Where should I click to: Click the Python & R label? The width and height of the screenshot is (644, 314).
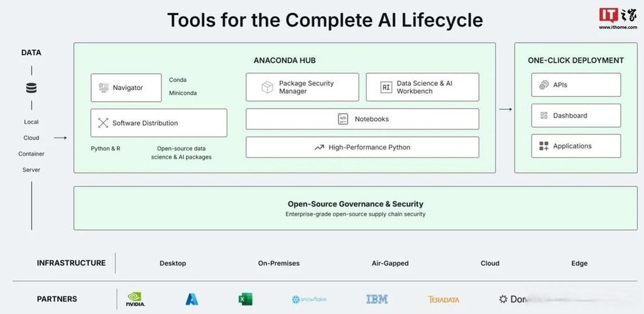pyautogui.click(x=106, y=149)
